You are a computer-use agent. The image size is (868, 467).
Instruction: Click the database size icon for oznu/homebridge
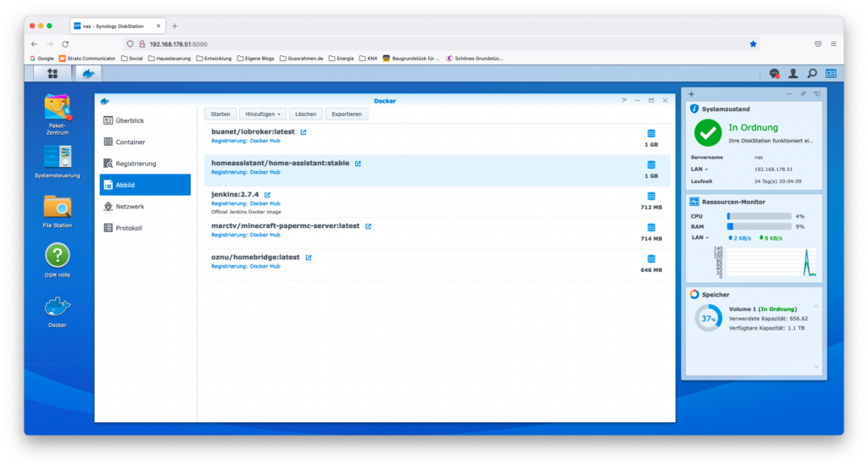coord(652,259)
